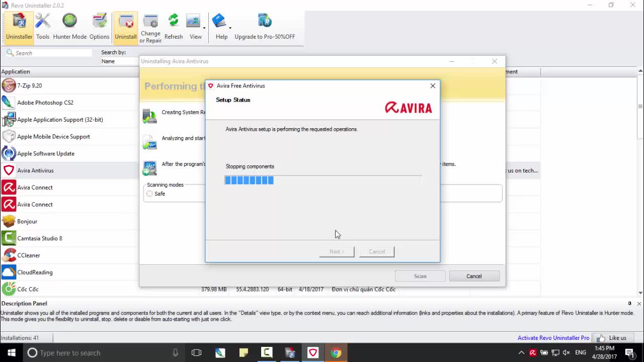The image size is (644, 362).
Task: Click Next in Avira setup dialog
Action: (x=337, y=251)
